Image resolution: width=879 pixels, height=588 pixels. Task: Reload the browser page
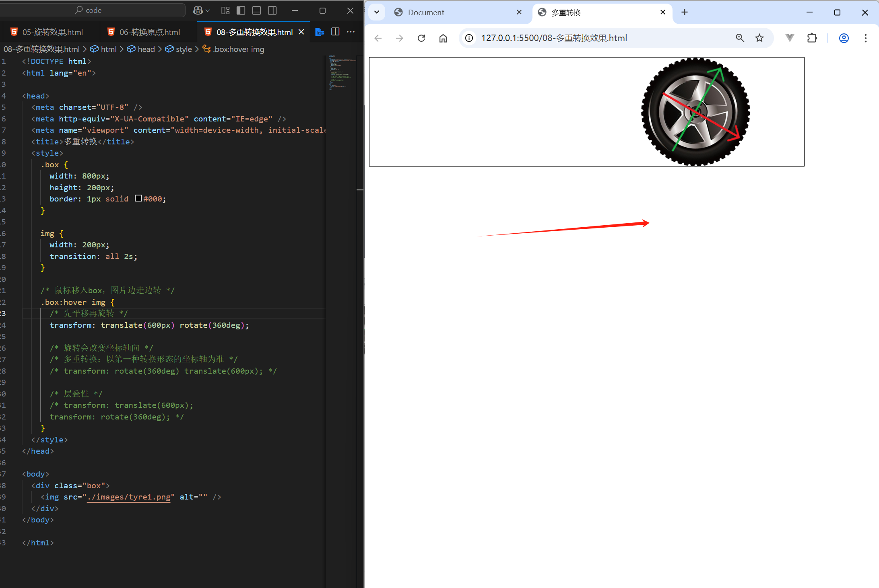pos(421,38)
